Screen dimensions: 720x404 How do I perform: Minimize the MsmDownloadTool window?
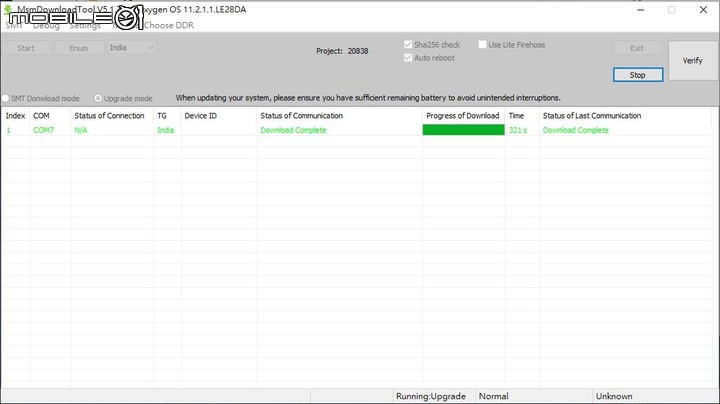click(641, 10)
